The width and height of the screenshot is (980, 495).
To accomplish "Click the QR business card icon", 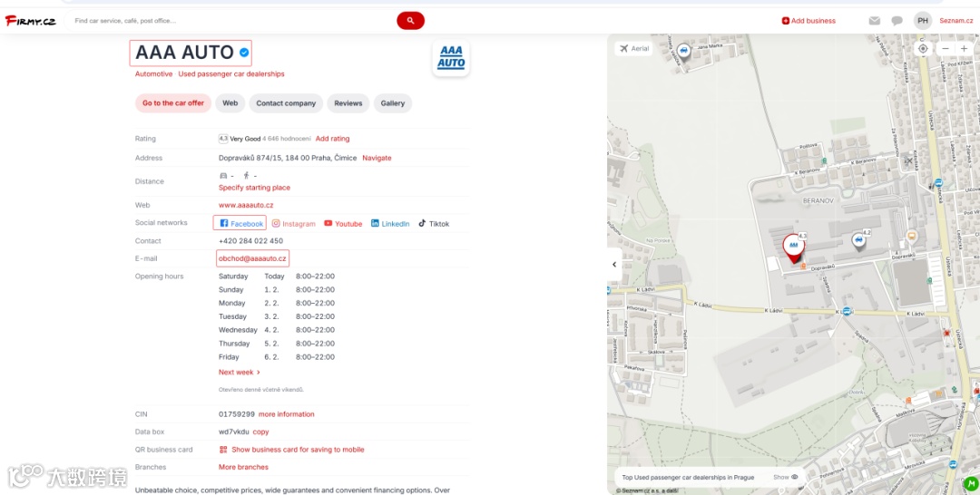I will [223, 450].
